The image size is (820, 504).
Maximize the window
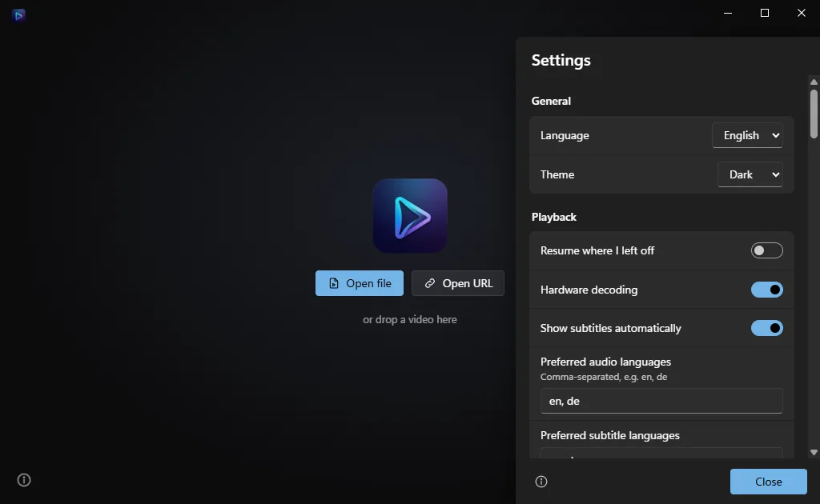[x=765, y=13]
